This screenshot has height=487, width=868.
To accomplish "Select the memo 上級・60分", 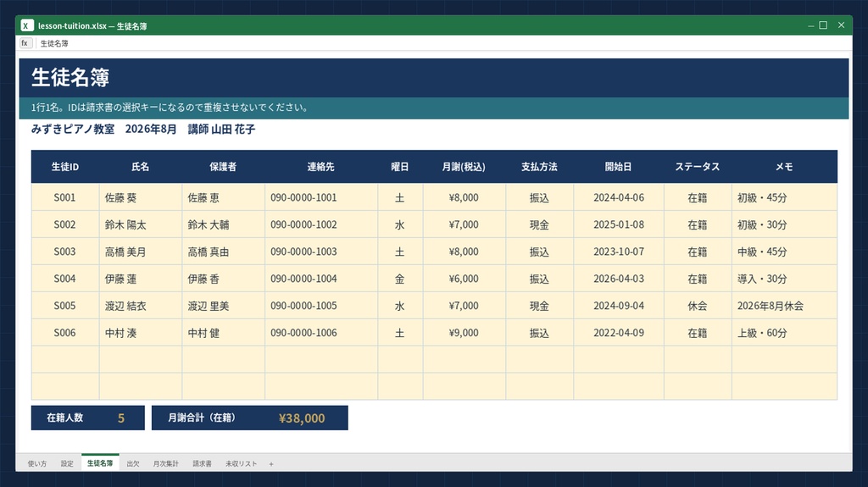I will (784, 333).
